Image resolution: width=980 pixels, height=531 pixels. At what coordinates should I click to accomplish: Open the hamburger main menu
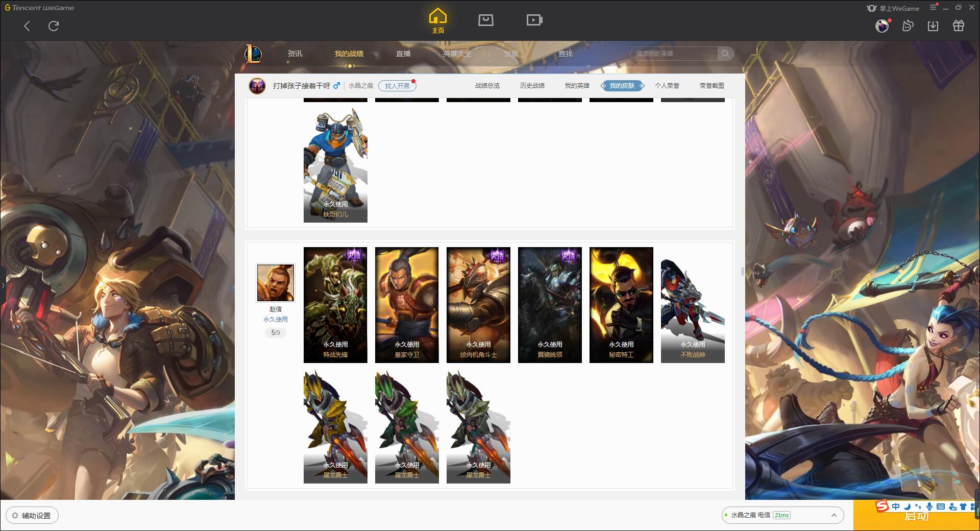pos(933,7)
